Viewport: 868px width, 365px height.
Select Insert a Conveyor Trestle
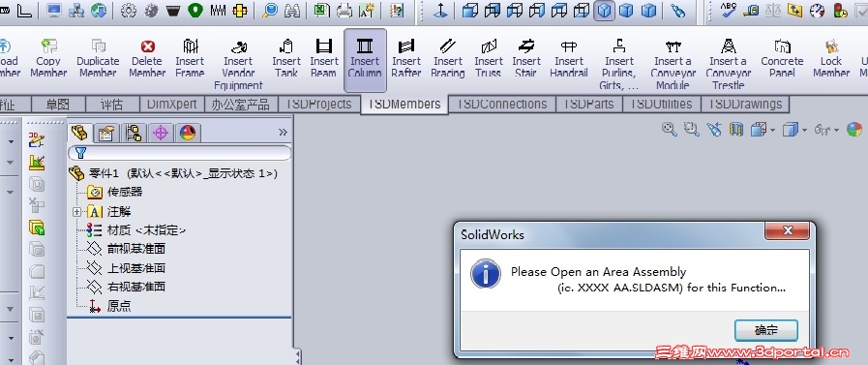pyautogui.click(x=728, y=64)
